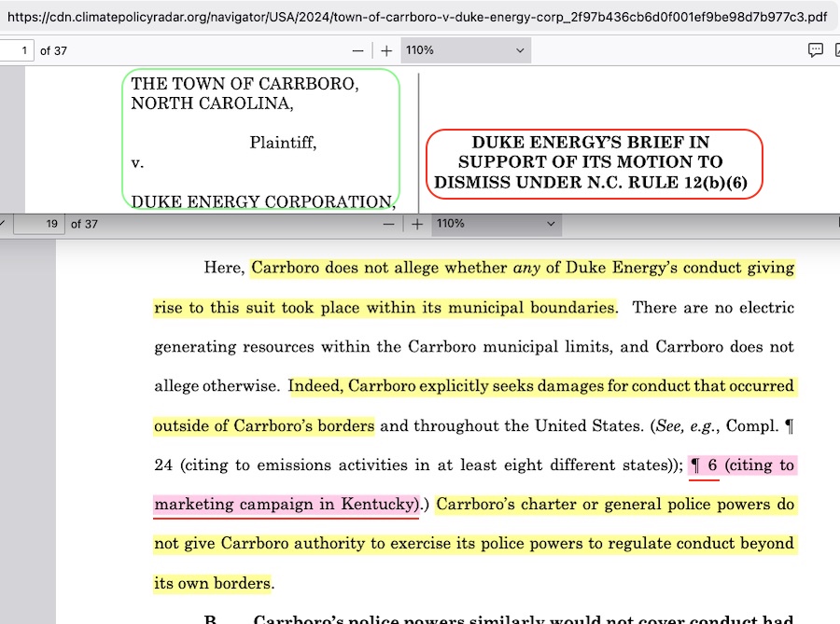
Task: Click the chevron at lower toolbar's left edge
Action: (4, 224)
